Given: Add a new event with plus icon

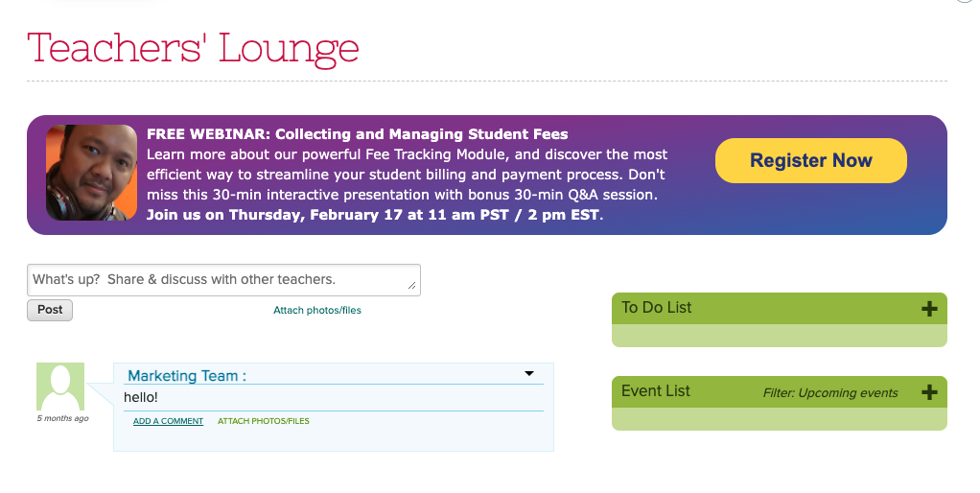Looking at the screenshot, I should 928,391.
